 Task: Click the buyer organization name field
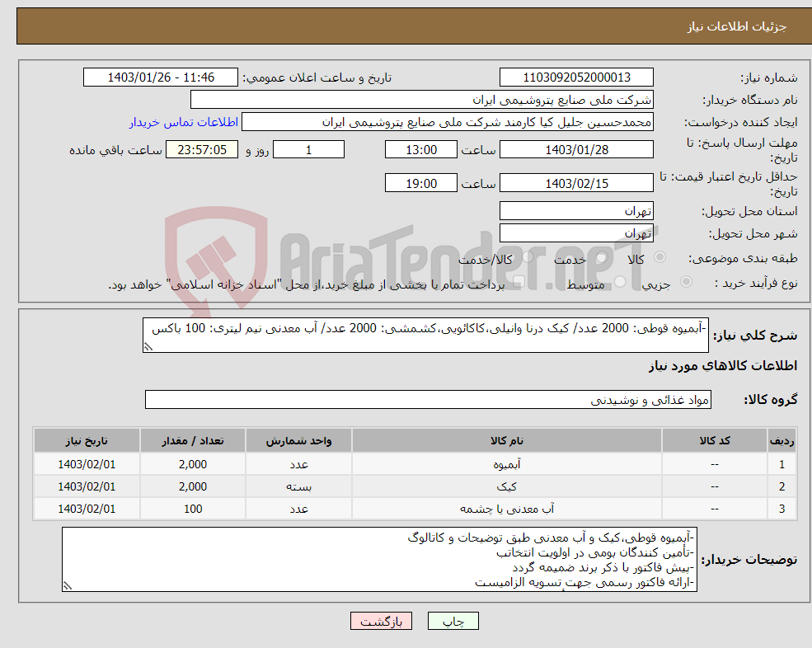click(x=422, y=100)
